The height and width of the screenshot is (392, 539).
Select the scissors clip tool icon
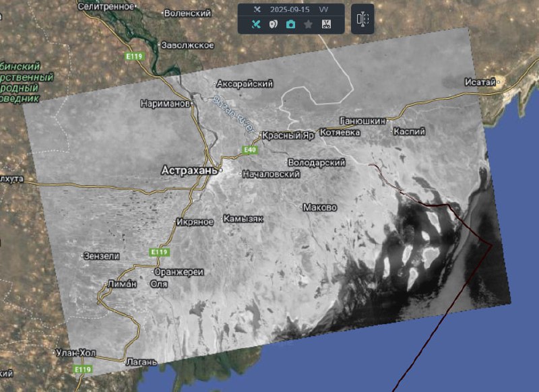(x=326, y=24)
